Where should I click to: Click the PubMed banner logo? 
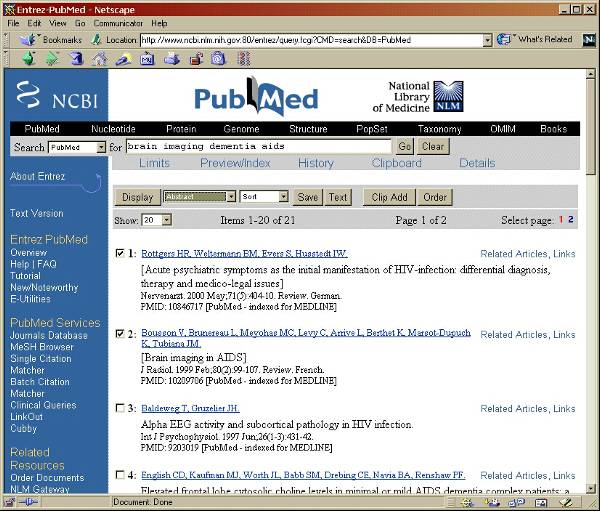[256, 96]
